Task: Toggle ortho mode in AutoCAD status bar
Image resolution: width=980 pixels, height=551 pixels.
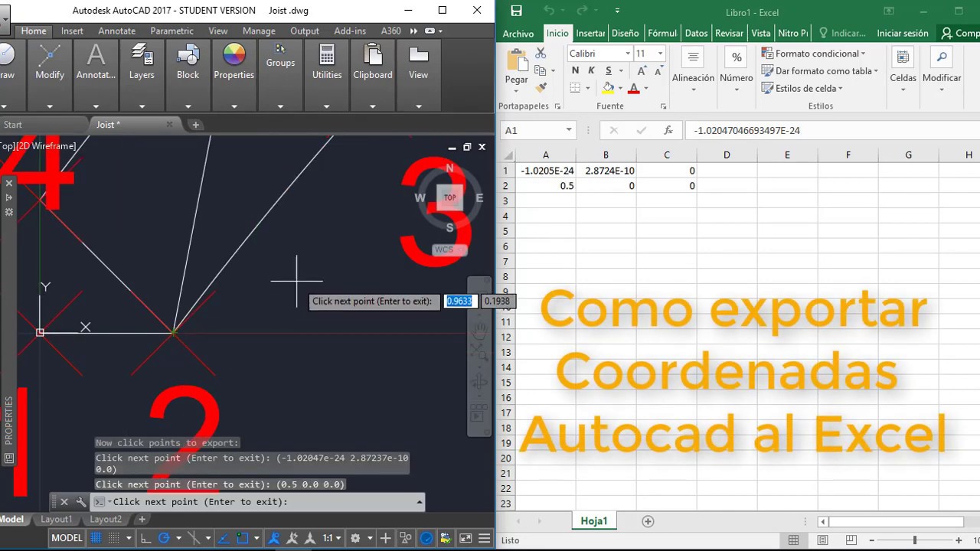Action: click(x=145, y=538)
